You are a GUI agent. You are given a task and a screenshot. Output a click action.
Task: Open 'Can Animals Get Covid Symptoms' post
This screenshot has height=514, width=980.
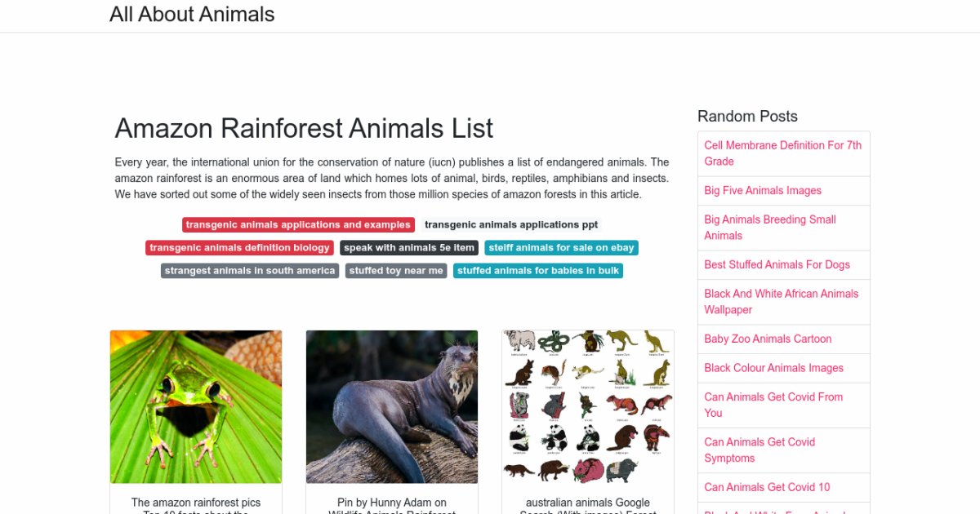(x=759, y=450)
